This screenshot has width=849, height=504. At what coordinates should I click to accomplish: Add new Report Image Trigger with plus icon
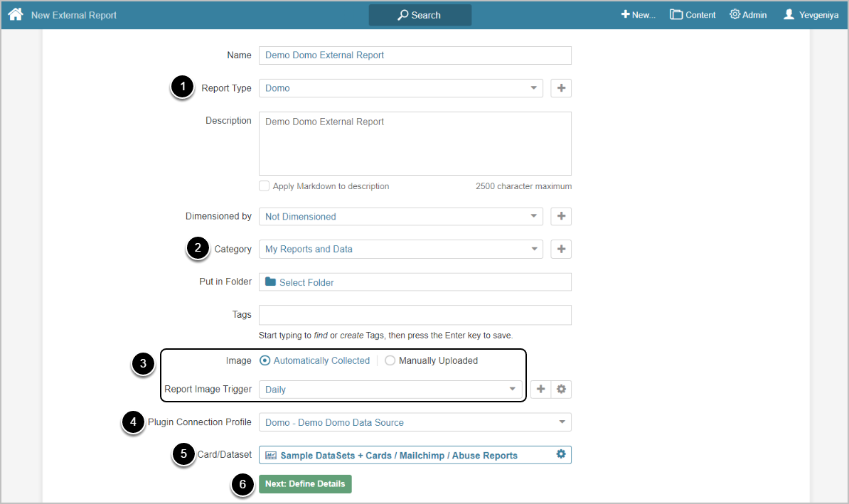540,390
